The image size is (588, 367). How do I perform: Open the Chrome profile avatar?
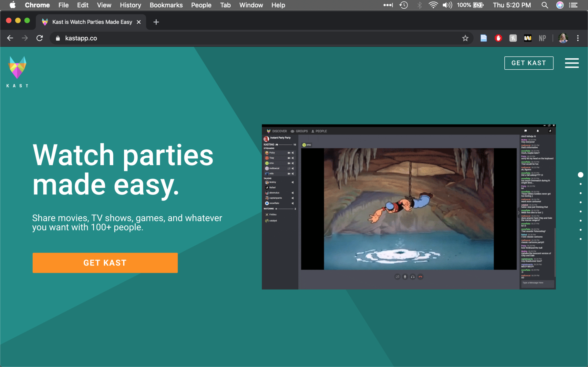click(x=563, y=38)
